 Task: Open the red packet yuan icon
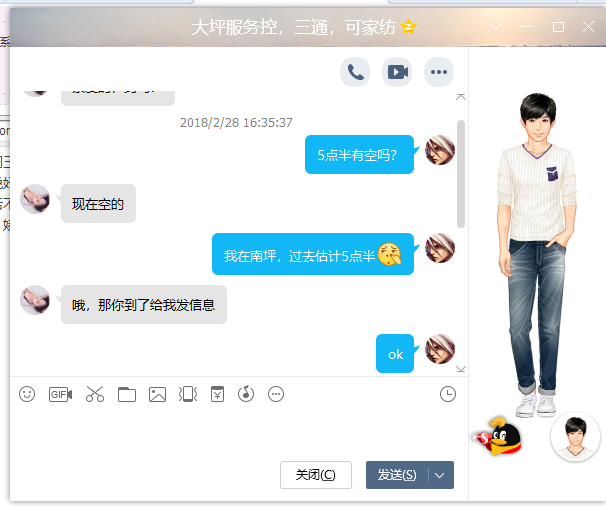(x=217, y=394)
